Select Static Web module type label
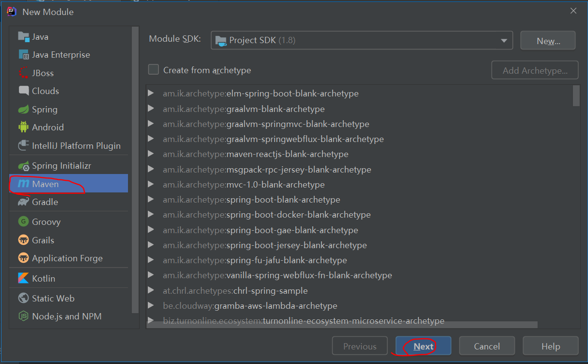This screenshot has width=588, height=364. 53,299
